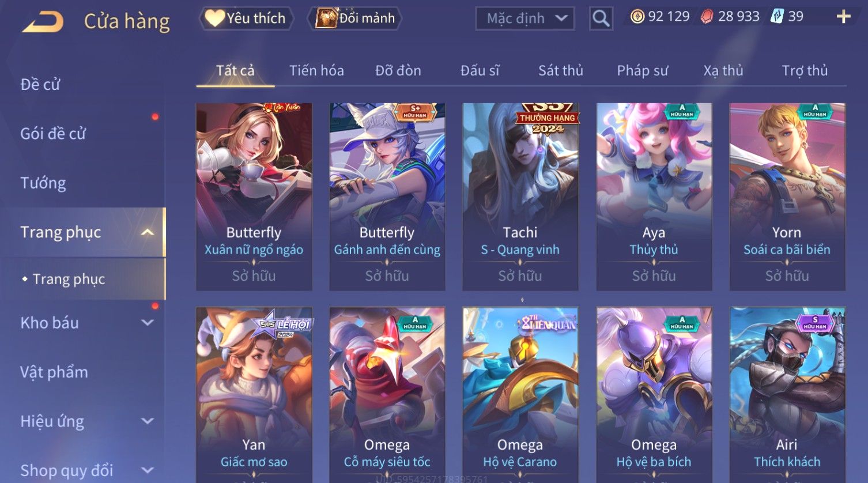Open the Aya Thủy thủ skin card
The height and width of the screenshot is (483, 868).
tap(654, 197)
